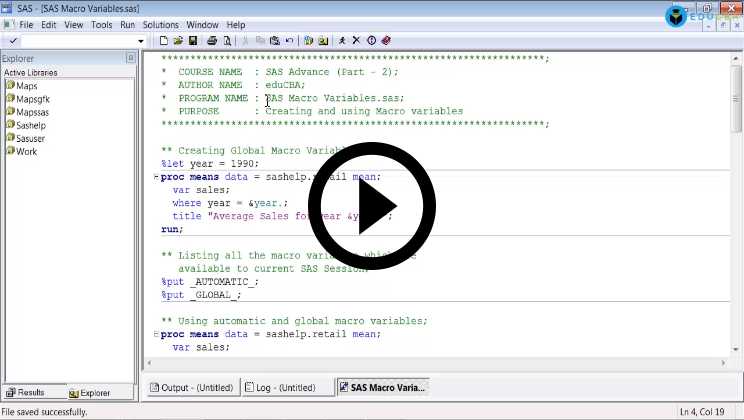744x420 pixels.
Task: Click the New document toolbar icon
Action: click(164, 41)
